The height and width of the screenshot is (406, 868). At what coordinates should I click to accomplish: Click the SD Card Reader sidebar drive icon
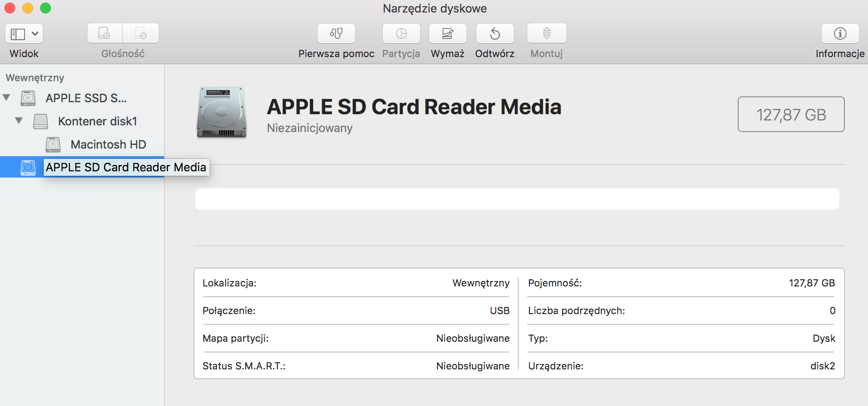28,168
